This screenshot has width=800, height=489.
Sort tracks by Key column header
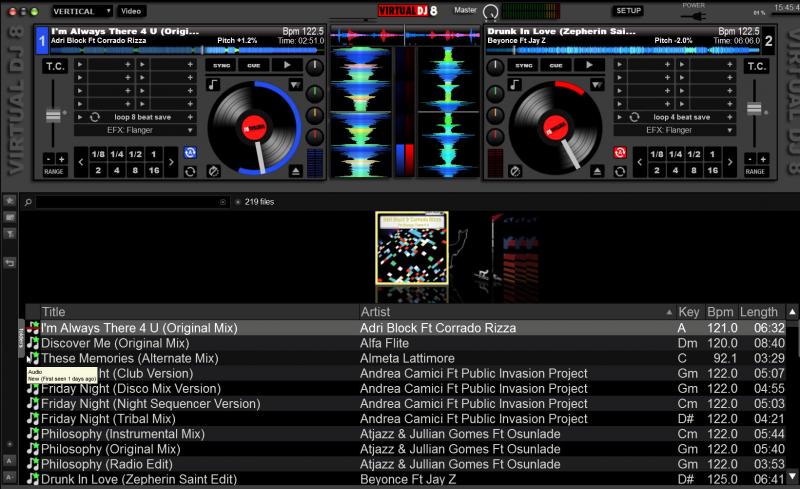pos(688,312)
